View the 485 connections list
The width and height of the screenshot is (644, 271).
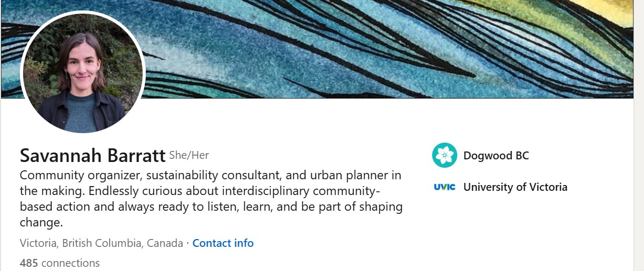(x=60, y=263)
